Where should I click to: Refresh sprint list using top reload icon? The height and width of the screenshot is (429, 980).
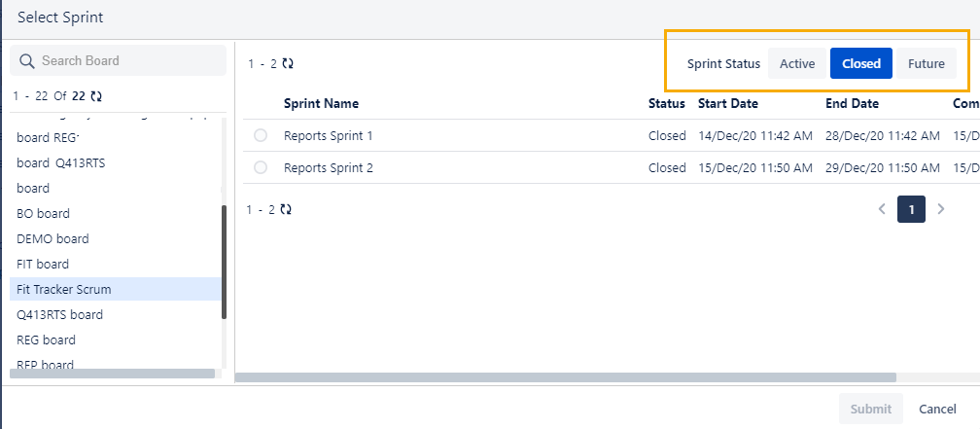pos(288,63)
